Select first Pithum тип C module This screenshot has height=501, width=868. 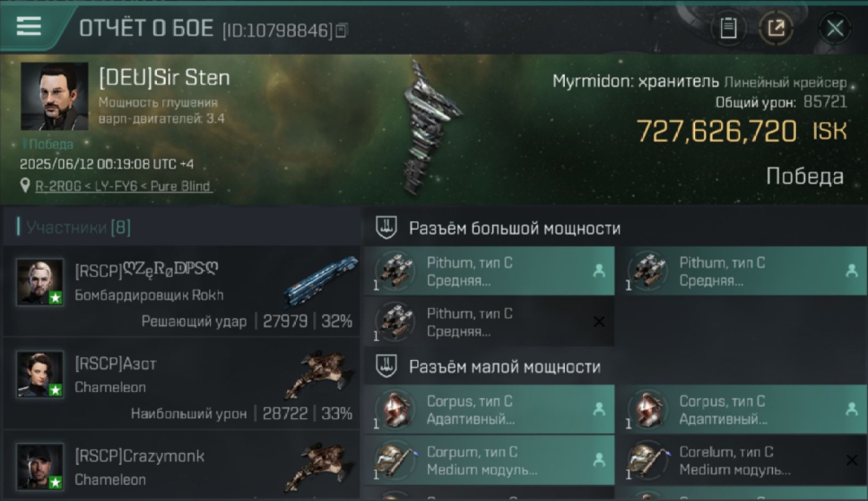[x=489, y=271]
